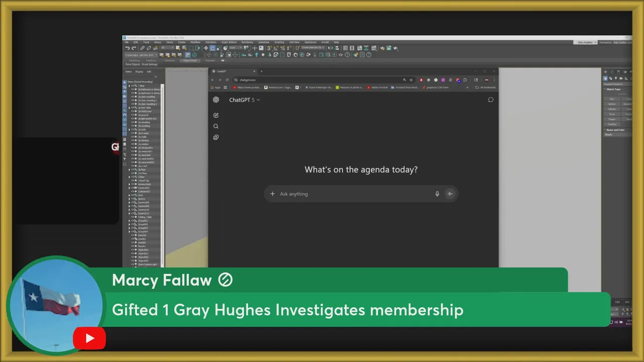This screenshot has height=362, width=644.
Task: Select Lights category in command panel
Action: tap(616, 78)
